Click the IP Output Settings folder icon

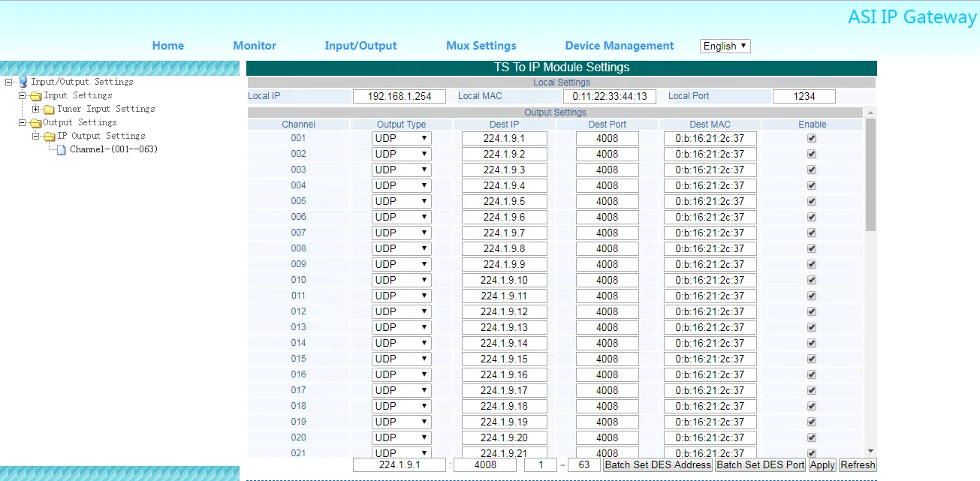(49, 137)
